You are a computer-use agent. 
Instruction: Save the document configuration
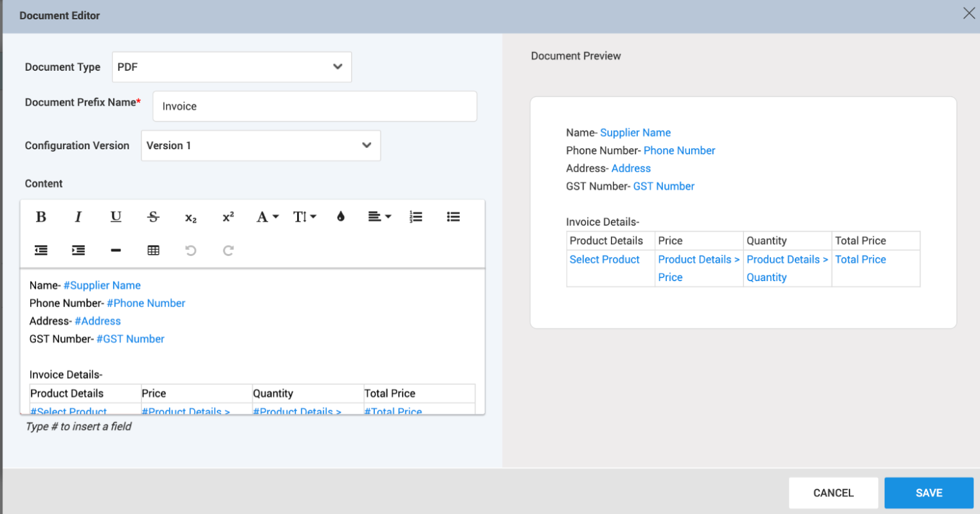(929, 493)
